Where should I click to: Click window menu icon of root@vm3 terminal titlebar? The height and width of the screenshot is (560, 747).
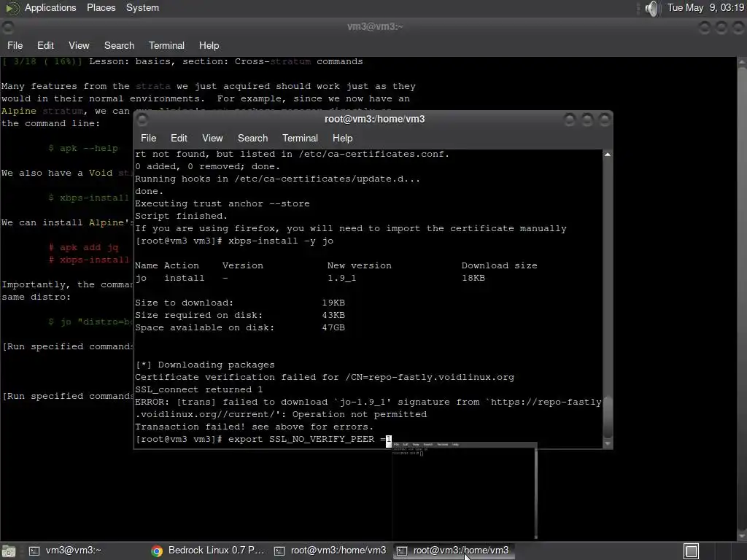click(142, 120)
